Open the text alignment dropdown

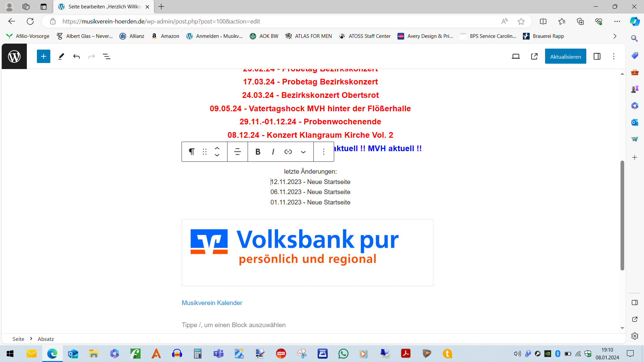pos(237,152)
